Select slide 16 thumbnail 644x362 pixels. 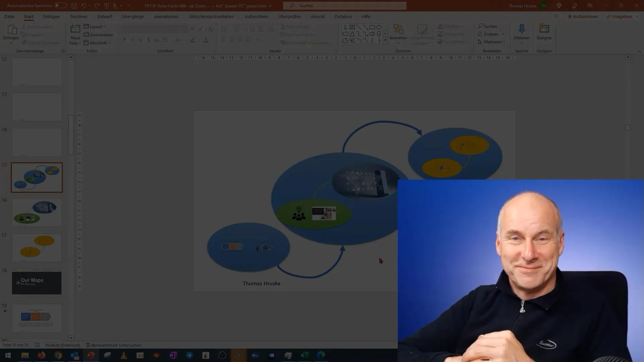37,213
